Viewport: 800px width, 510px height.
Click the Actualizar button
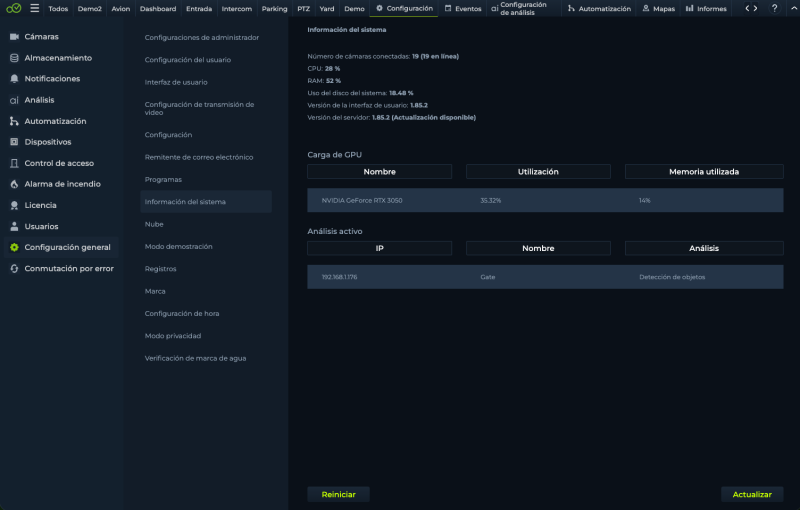[x=752, y=494]
